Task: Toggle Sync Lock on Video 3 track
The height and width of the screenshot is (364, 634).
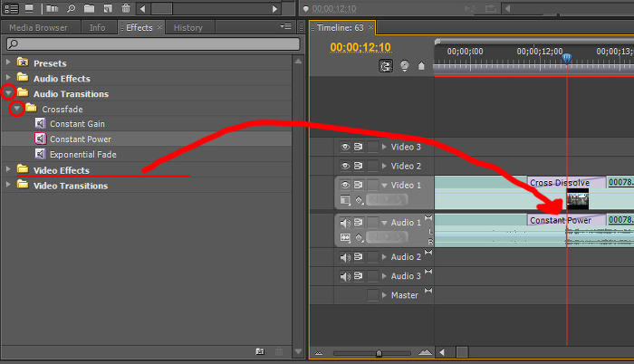Action: point(359,147)
